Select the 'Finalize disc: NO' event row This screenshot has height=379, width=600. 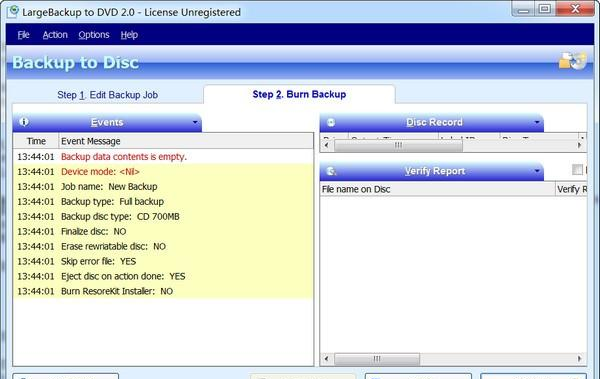coord(163,231)
